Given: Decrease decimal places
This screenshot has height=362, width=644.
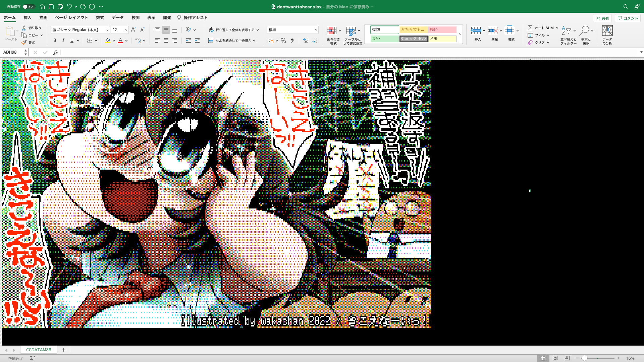Looking at the screenshot, I should point(315,41).
